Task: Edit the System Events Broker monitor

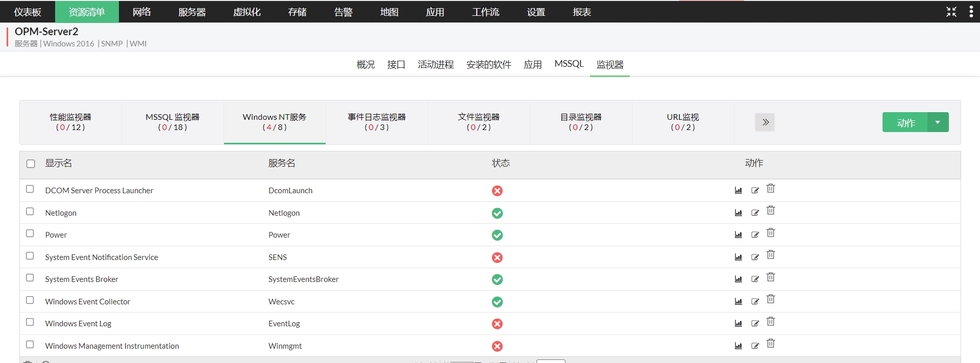Action: 755,279
